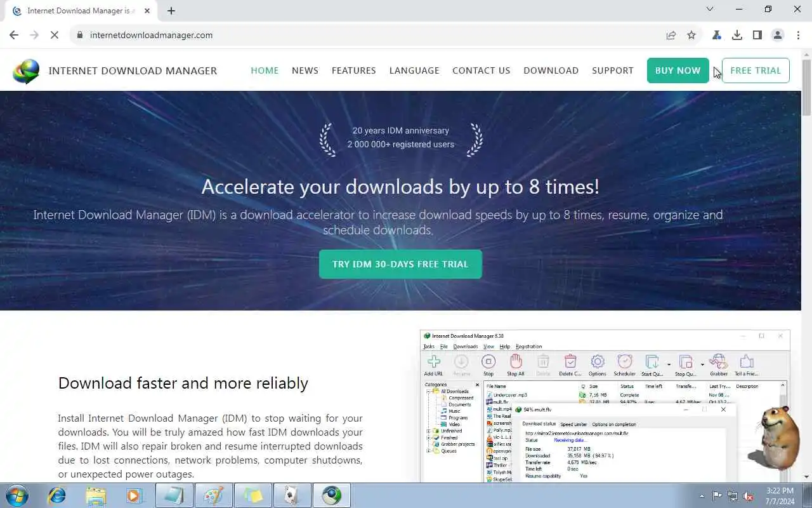
Task: Open the browser three-dot menu
Action: tap(798, 35)
